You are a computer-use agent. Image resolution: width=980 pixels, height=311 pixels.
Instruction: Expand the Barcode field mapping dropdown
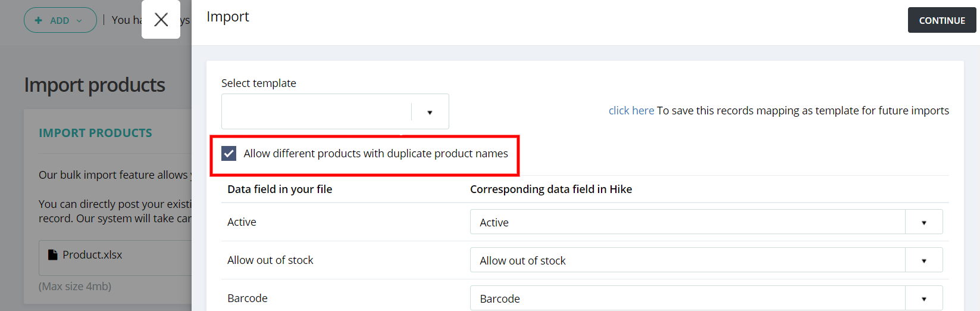[x=923, y=298]
